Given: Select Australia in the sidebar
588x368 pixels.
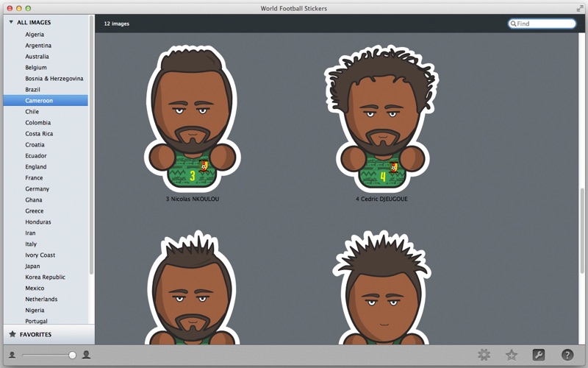Looking at the screenshot, I should pos(37,57).
